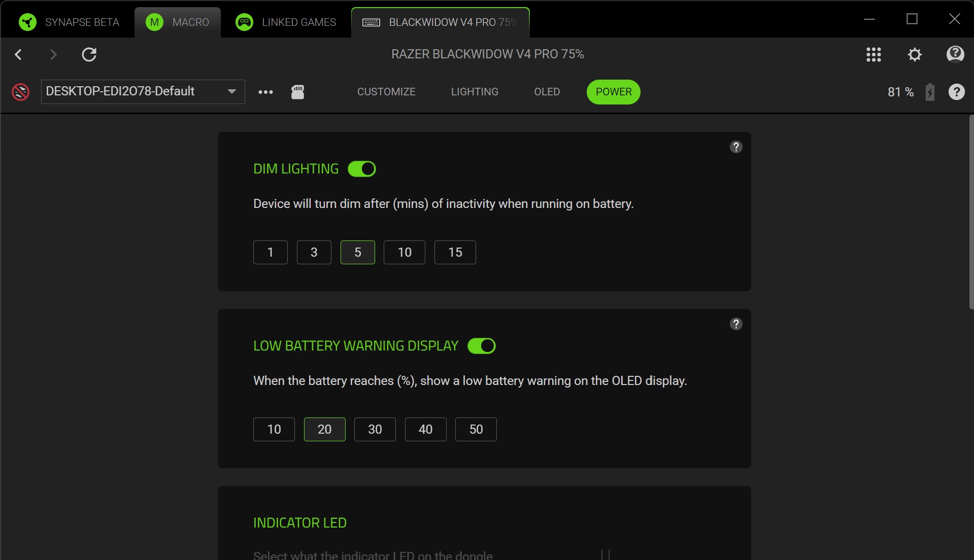974x560 pixels.
Task: Maximize the Synapse window
Action: 912,19
